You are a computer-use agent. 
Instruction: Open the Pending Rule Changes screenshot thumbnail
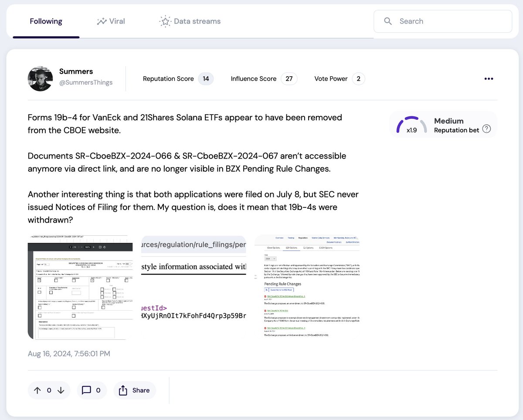[307, 288]
